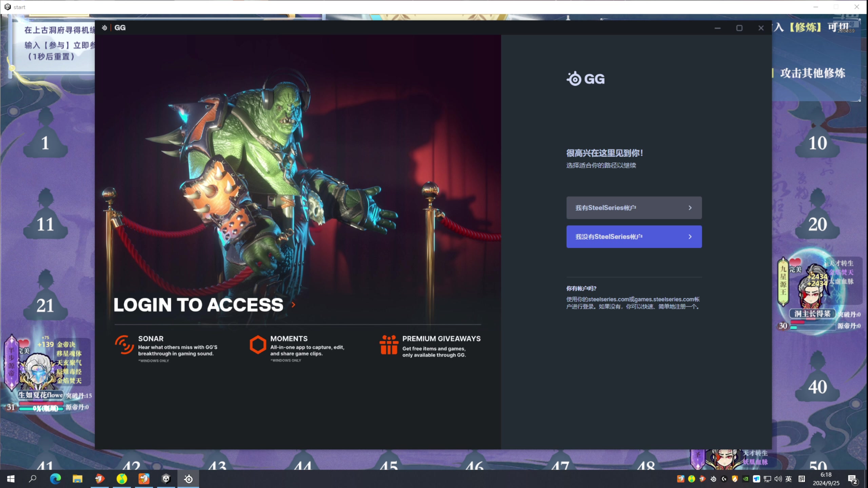
Task: Maximize the GG window
Action: (x=739, y=28)
